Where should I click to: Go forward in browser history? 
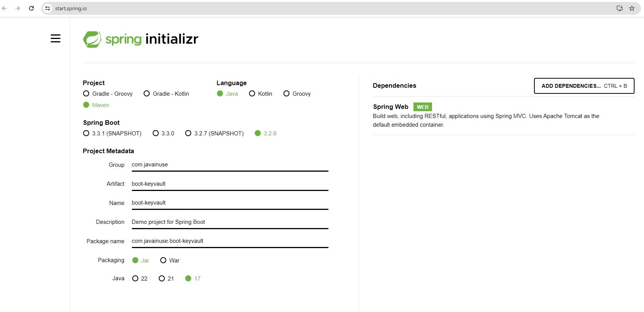pos(18,8)
